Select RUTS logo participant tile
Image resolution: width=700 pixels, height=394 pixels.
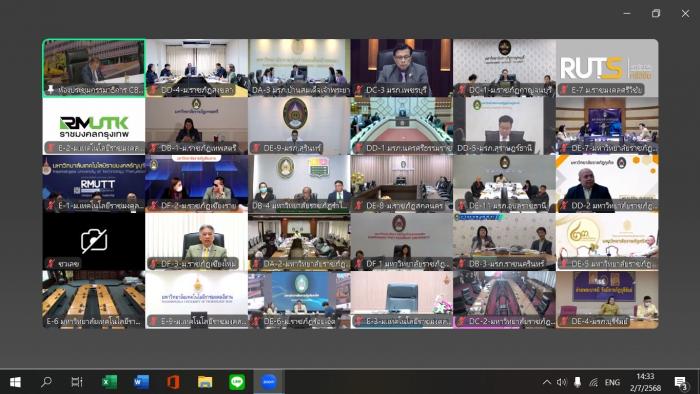607,68
